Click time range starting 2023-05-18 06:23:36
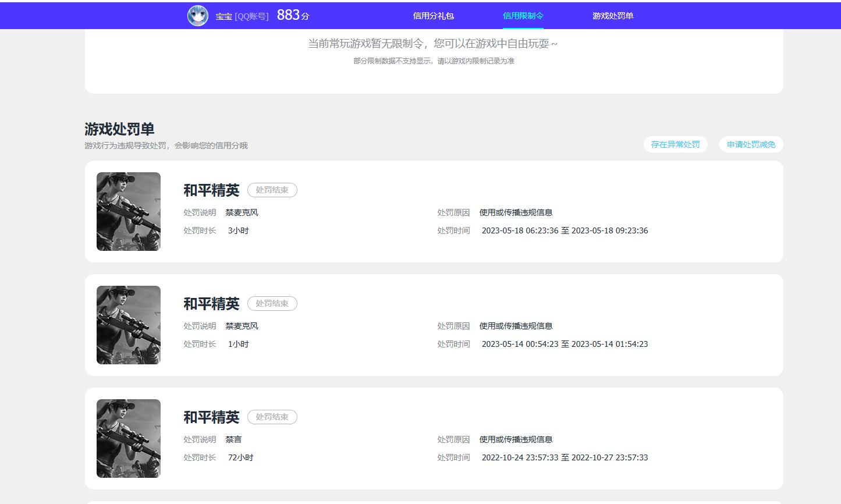This screenshot has height=504, width=841. [x=565, y=230]
